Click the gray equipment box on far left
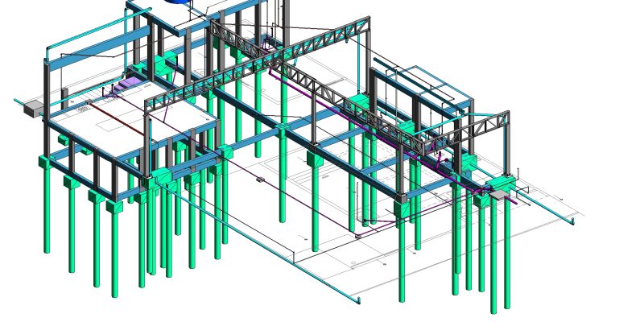This screenshot has width=644, height=322. 35,108
